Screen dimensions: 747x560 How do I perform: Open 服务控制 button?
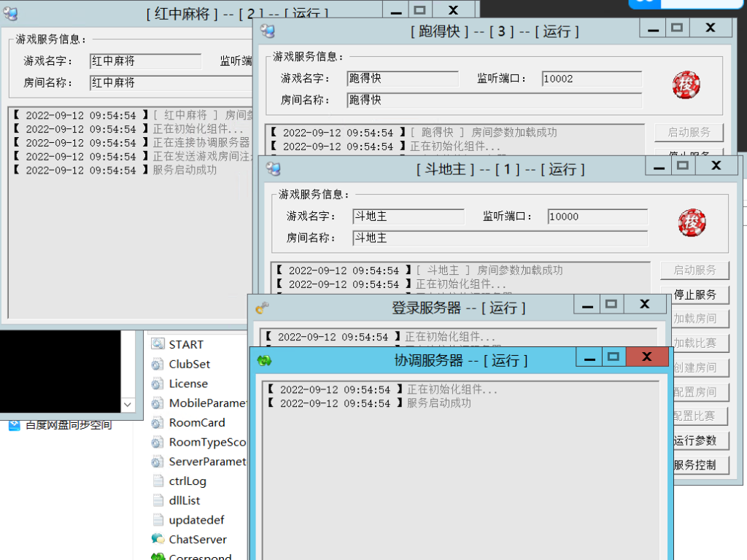pyautogui.click(x=694, y=464)
